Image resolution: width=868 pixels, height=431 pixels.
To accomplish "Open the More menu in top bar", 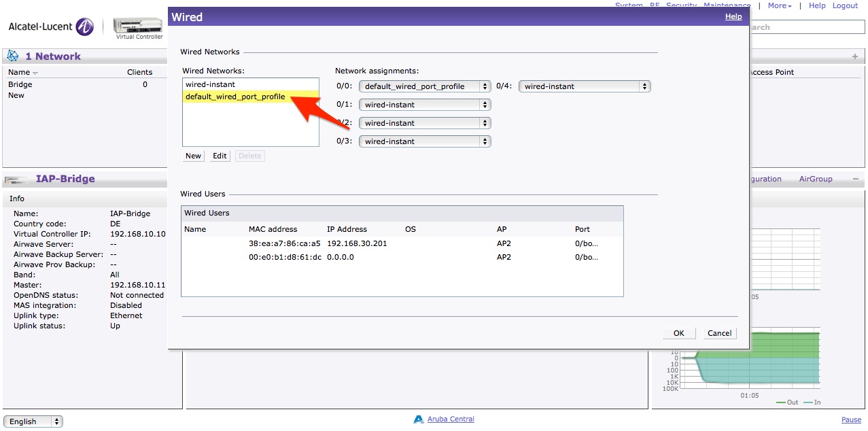I will [x=780, y=5].
